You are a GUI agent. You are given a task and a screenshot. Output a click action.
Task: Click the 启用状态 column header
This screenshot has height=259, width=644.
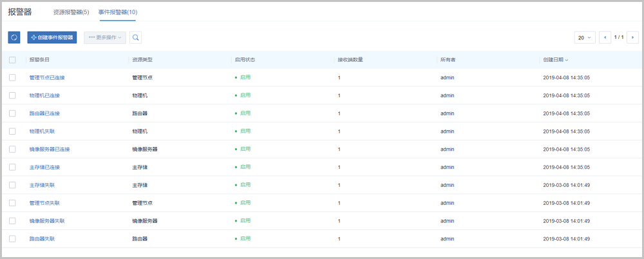pyautogui.click(x=245, y=60)
